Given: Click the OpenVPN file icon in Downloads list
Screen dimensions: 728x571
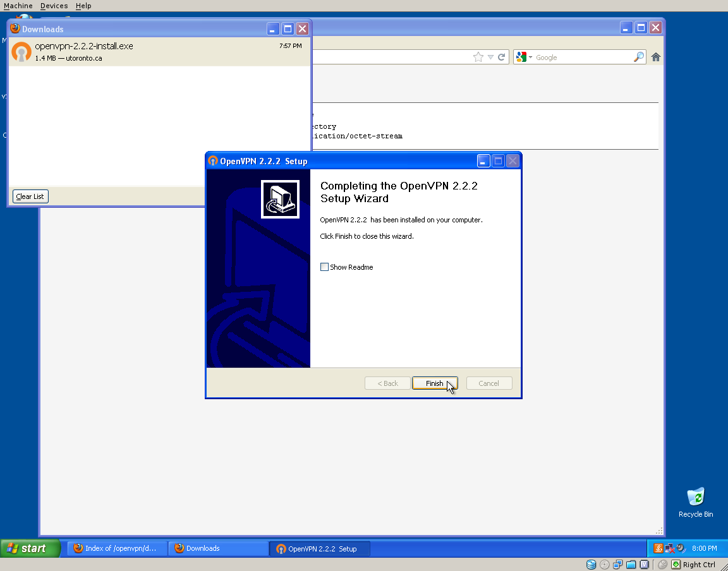Looking at the screenshot, I should 21,52.
